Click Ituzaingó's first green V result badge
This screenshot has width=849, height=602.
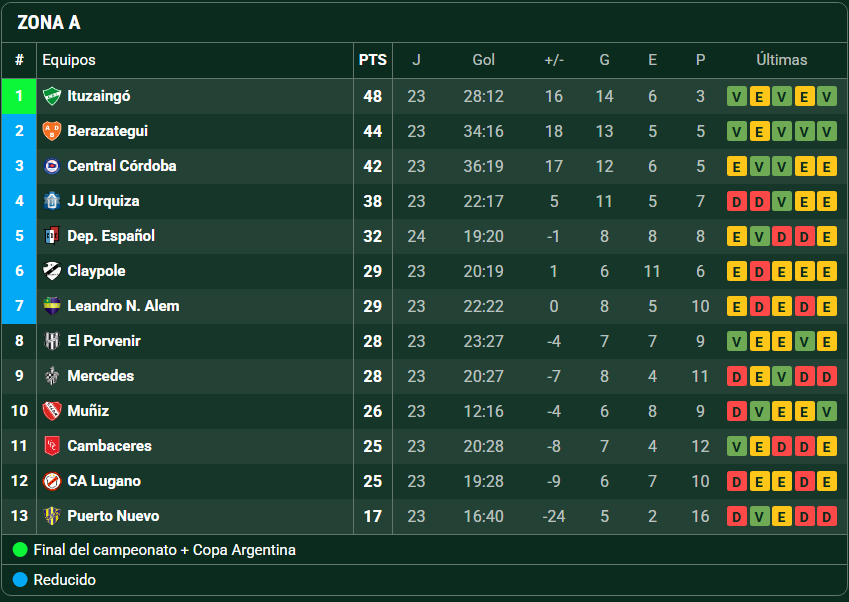click(736, 96)
